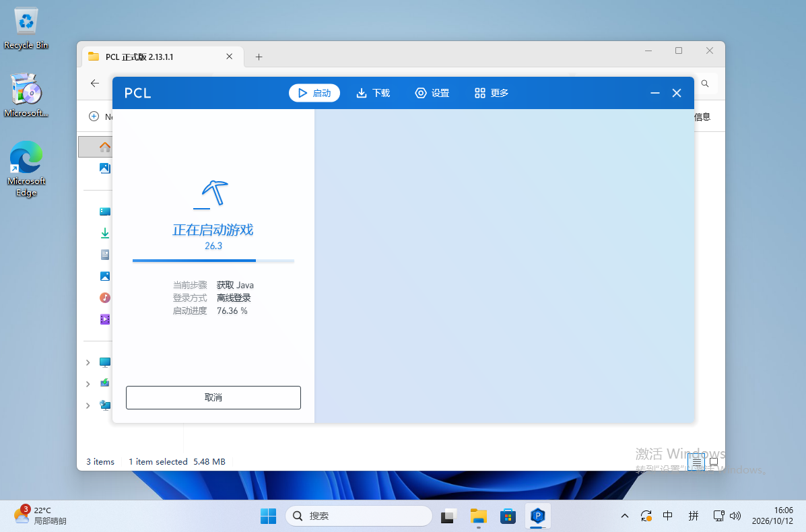Click '3 items' in Explorer status bar

coord(100,461)
